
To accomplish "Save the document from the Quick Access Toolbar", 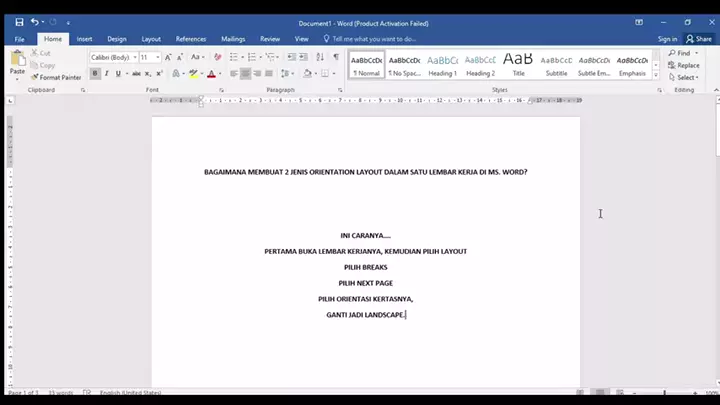I will coord(19,22).
